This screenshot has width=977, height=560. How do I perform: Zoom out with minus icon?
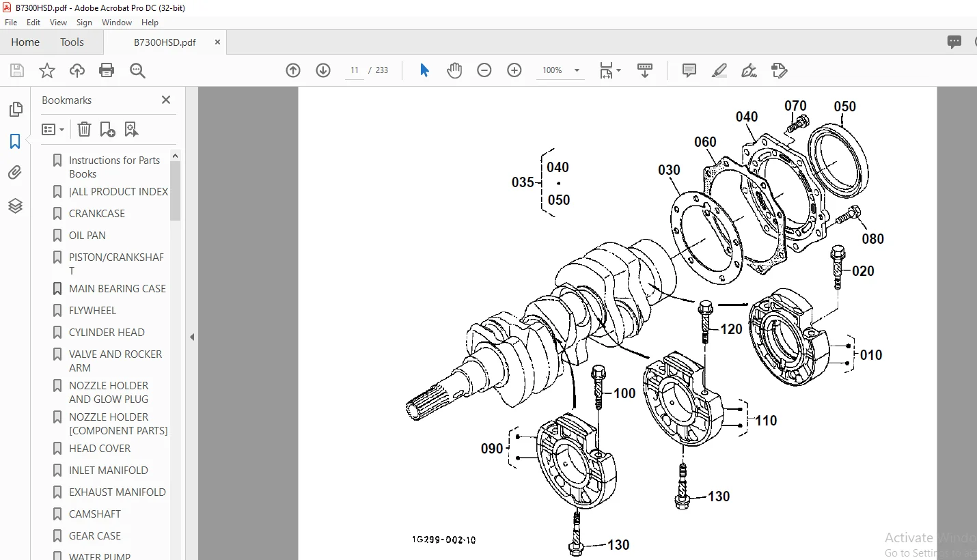[484, 70]
